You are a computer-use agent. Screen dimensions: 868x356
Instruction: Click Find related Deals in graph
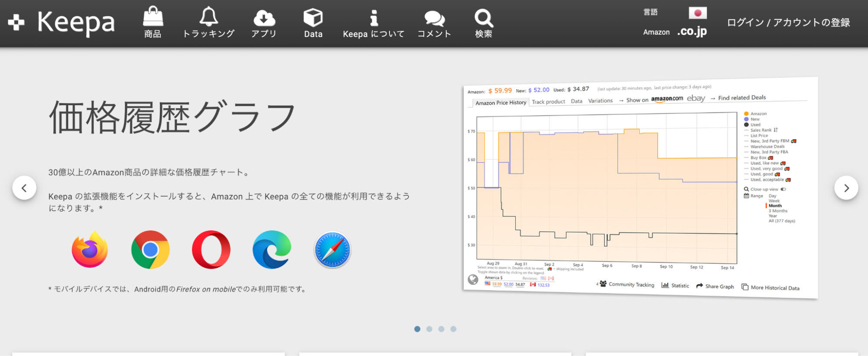pyautogui.click(x=742, y=97)
